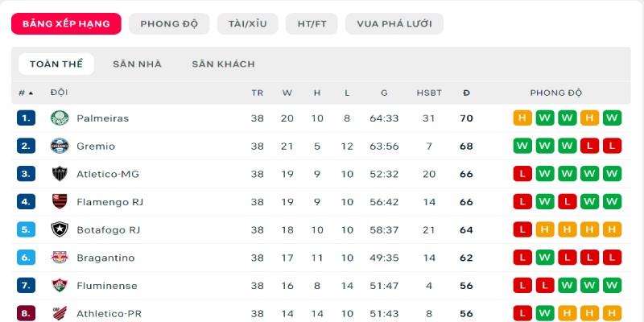Click the Athletico-PR team badge
Screen dimensions: 644x322
point(60,313)
